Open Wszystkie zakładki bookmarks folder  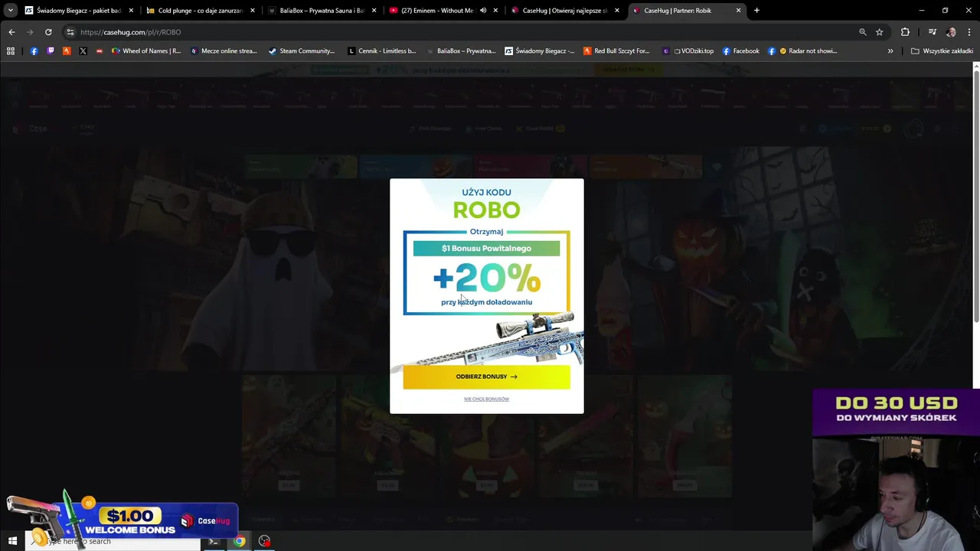(x=942, y=51)
